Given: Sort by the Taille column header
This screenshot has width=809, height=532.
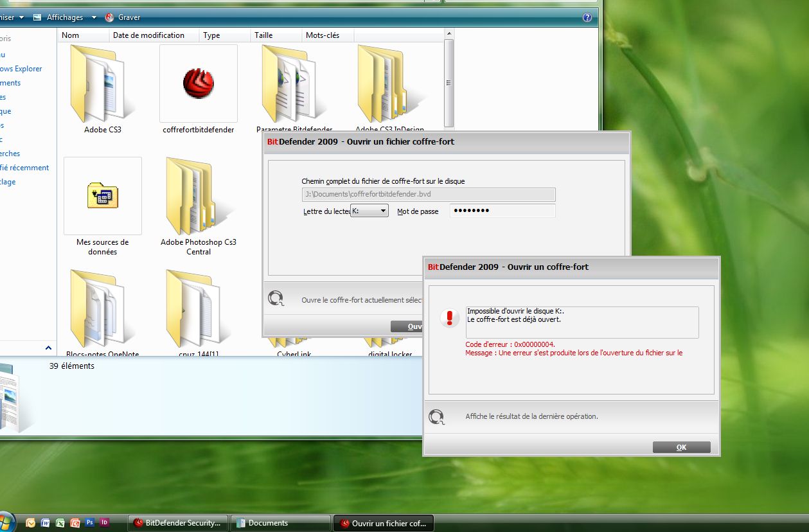Looking at the screenshot, I should pos(277,35).
